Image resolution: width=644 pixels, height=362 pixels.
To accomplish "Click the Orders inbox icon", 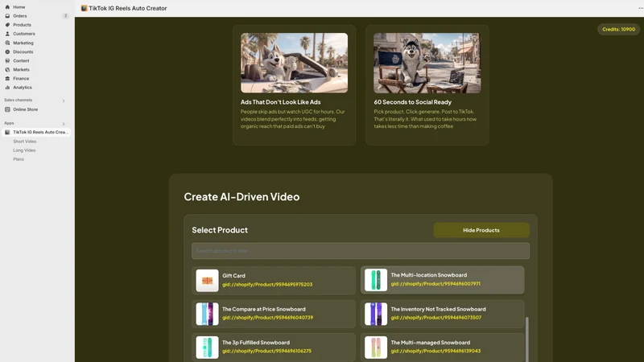I will pos(7,16).
